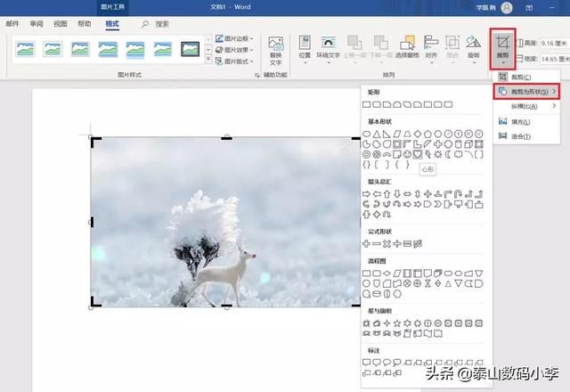Viewport: 570px width, 392px height.
Task: Open the 旋转 rotate dropdown
Action: click(x=474, y=50)
